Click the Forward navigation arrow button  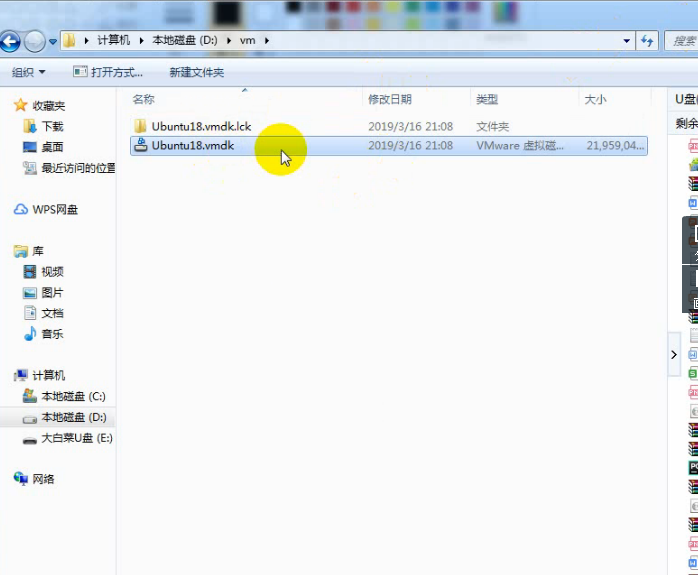click(34, 42)
